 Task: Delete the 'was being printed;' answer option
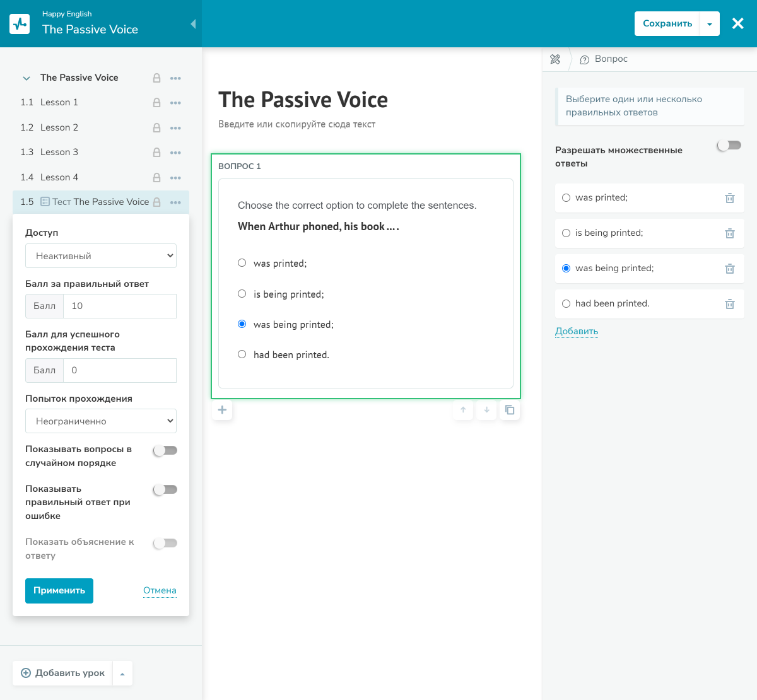pos(730,269)
